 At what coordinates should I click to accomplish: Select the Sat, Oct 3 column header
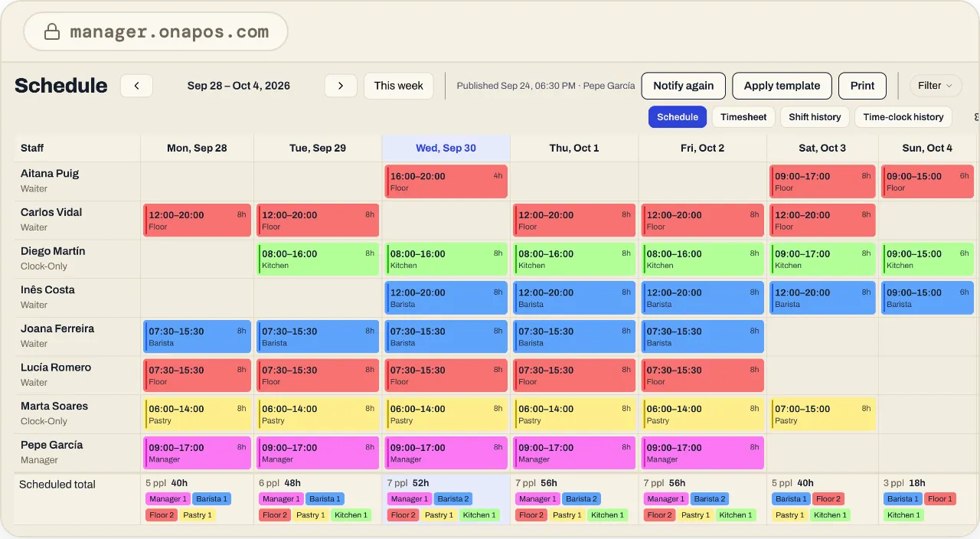point(822,149)
